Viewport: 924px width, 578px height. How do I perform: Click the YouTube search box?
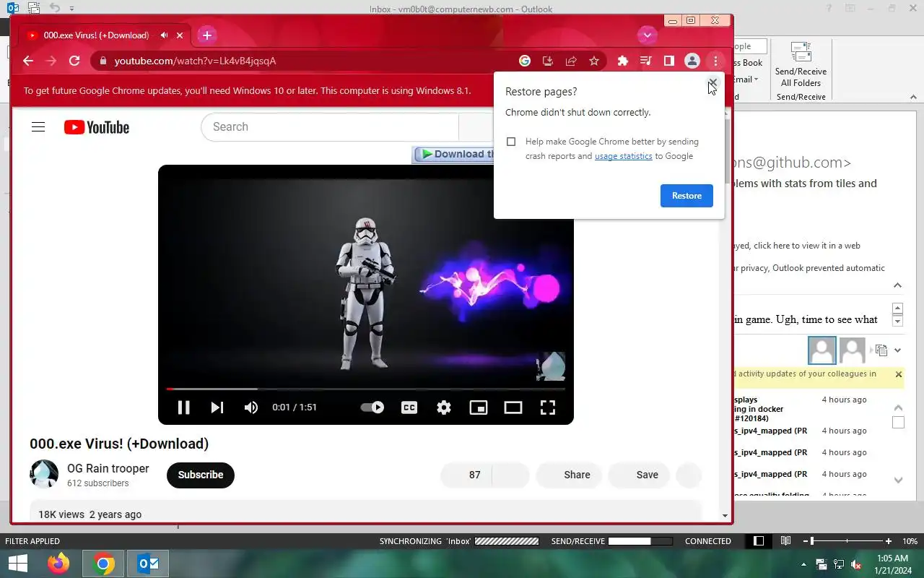(330, 127)
